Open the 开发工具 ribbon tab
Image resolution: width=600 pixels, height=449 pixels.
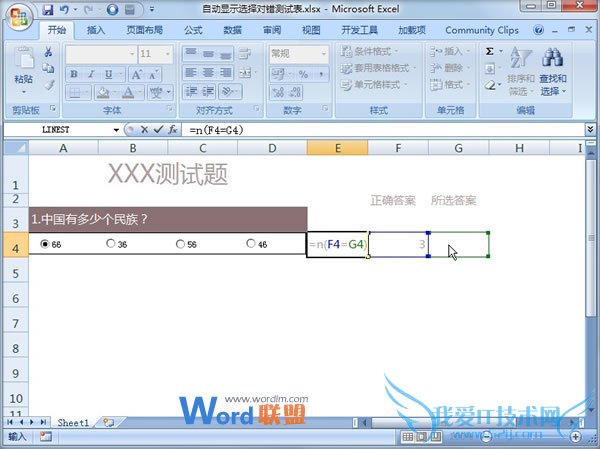[x=359, y=30]
